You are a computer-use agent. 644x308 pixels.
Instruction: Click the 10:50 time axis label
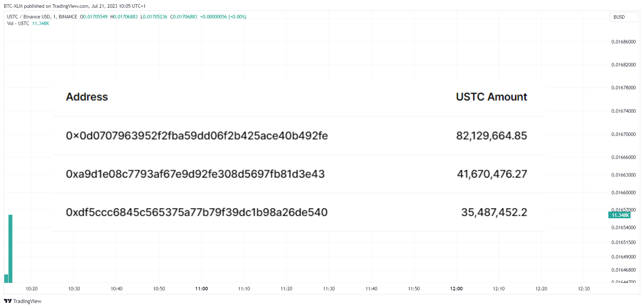pyautogui.click(x=159, y=289)
